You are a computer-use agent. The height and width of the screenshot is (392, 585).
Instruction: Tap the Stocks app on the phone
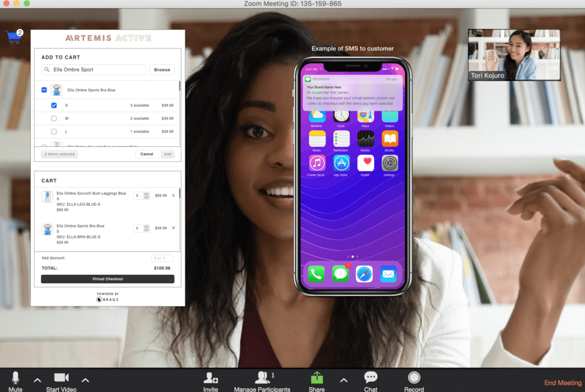(365, 139)
